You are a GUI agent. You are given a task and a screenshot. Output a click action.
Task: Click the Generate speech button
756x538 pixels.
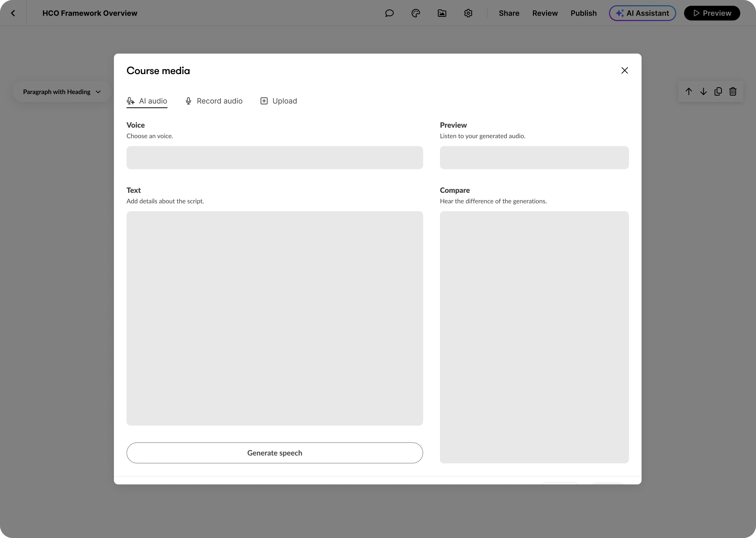click(274, 453)
